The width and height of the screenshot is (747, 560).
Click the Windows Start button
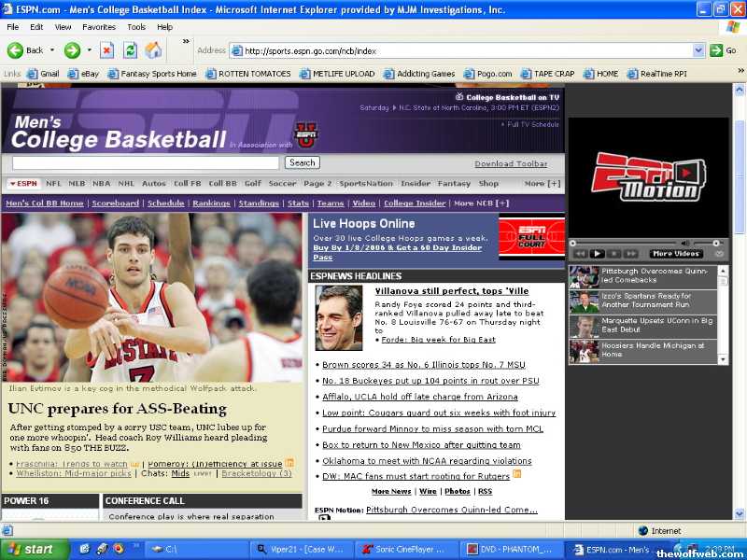(x=35, y=549)
